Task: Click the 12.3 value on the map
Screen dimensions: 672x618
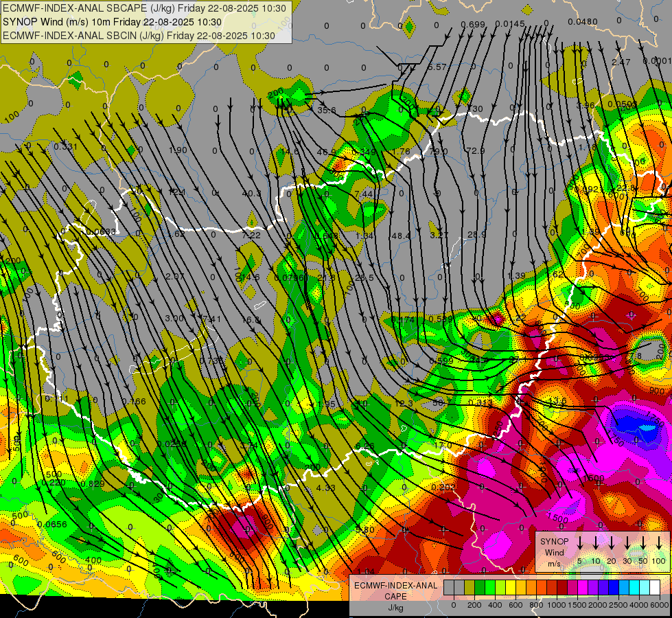Action: tap(404, 404)
